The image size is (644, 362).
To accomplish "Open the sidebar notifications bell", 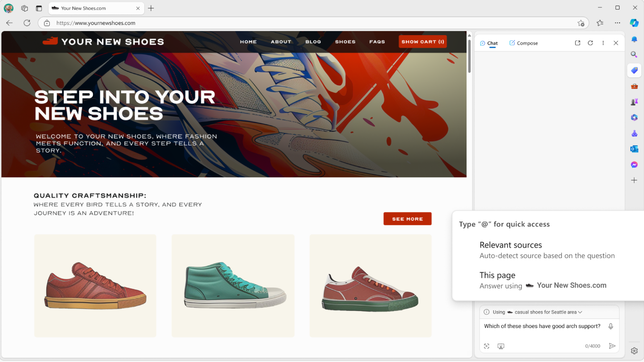I will point(634,39).
